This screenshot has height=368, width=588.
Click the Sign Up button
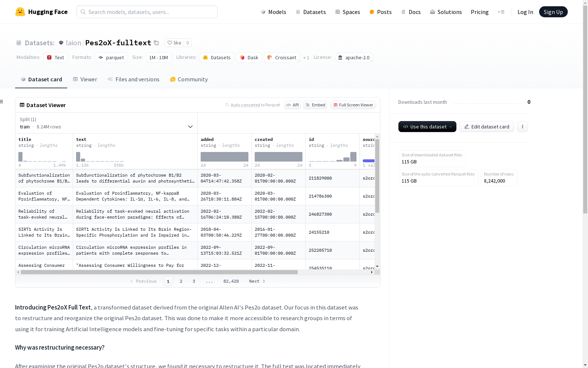tap(553, 12)
